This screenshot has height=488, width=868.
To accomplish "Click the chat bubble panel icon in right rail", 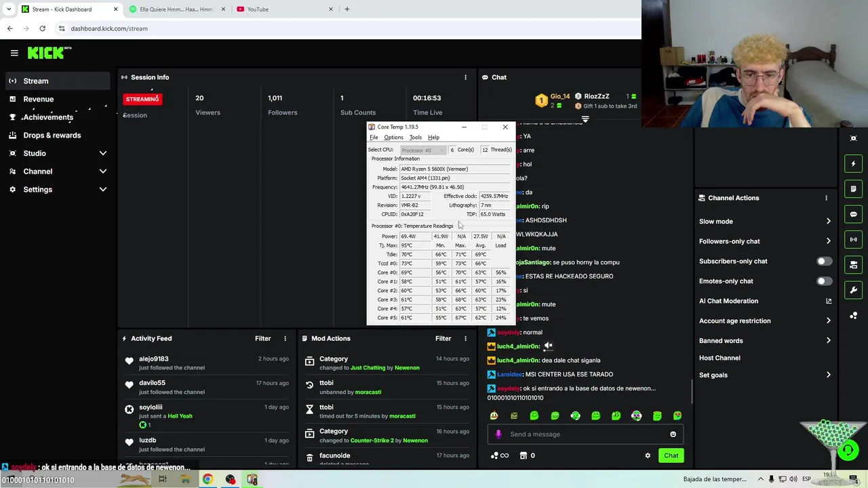I will (x=853, y=214).
